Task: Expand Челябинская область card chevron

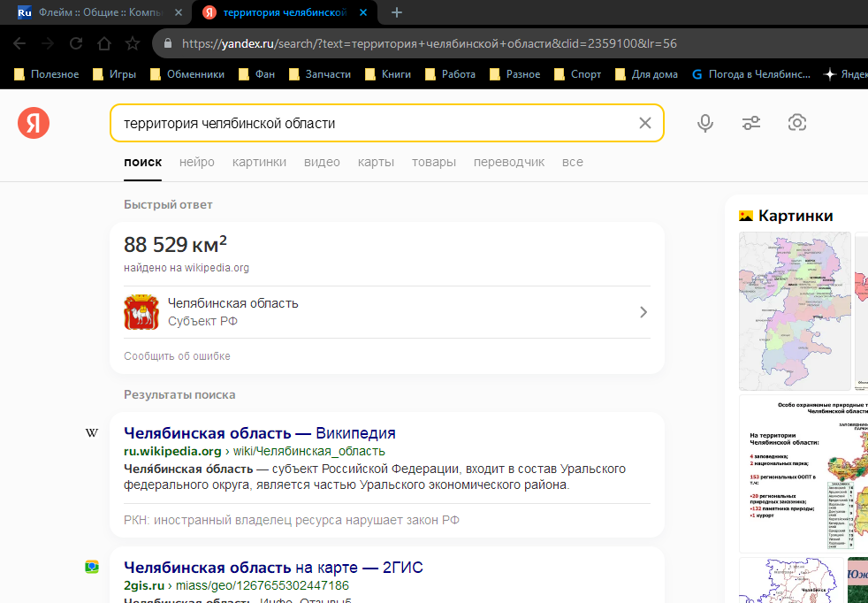Action: point(643,312)
